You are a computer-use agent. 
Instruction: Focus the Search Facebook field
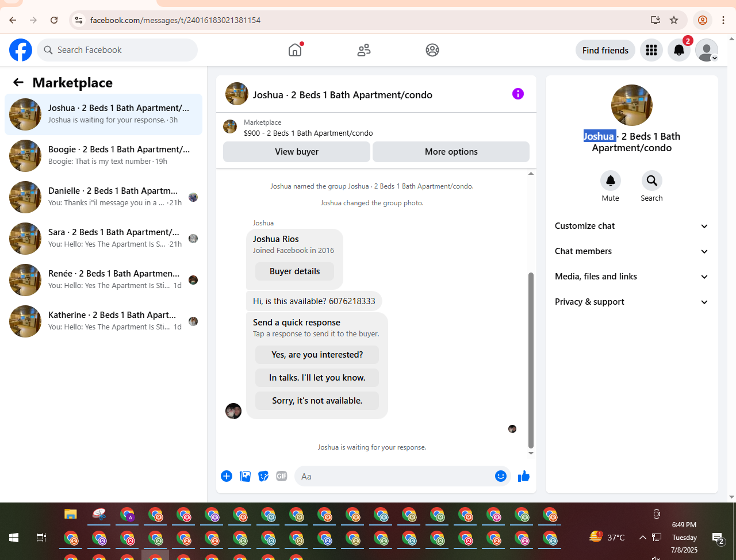click(x=117, y=50)
